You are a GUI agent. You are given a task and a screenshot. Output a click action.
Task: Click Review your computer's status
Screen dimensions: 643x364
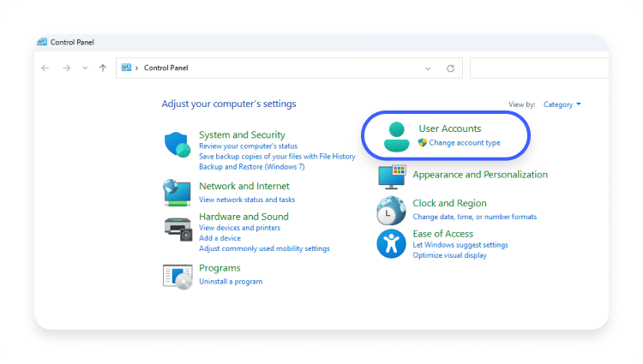pos(248,146)
